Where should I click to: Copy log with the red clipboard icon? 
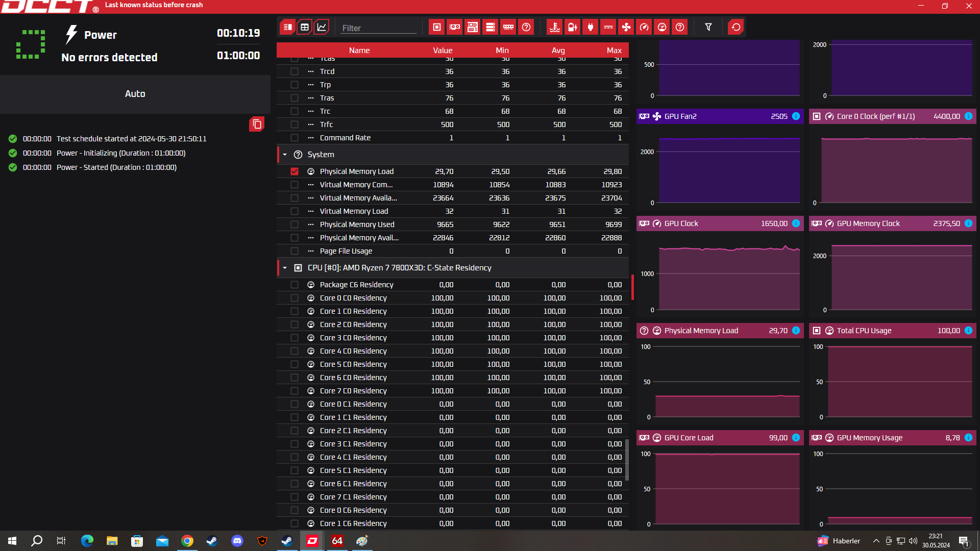click(x=257, y=124)
